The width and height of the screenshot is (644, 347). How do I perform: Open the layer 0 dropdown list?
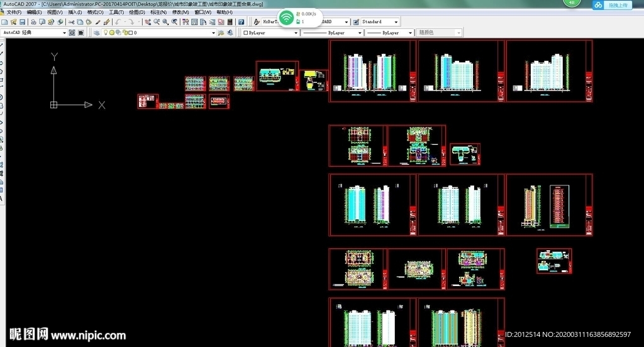213,33
